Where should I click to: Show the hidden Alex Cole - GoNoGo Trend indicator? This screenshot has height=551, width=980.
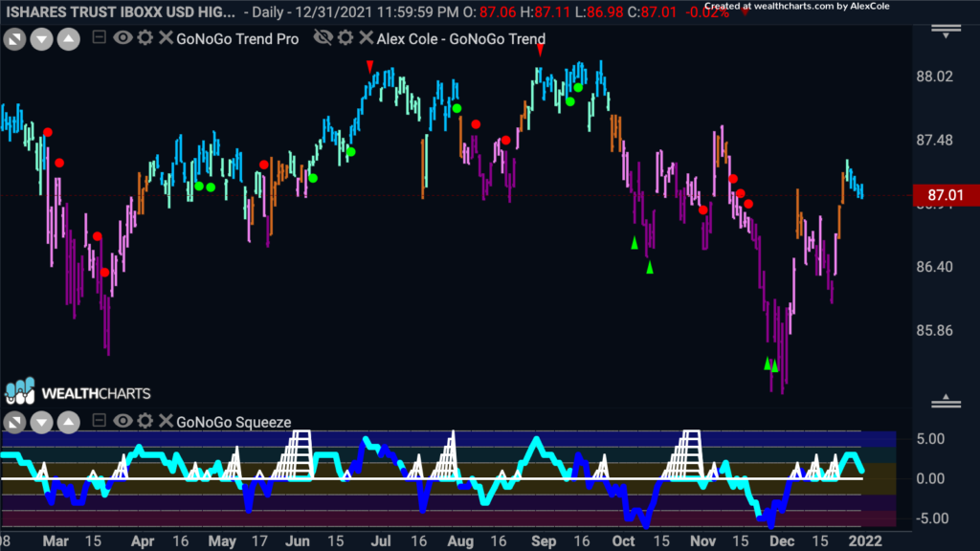(323, 38)
